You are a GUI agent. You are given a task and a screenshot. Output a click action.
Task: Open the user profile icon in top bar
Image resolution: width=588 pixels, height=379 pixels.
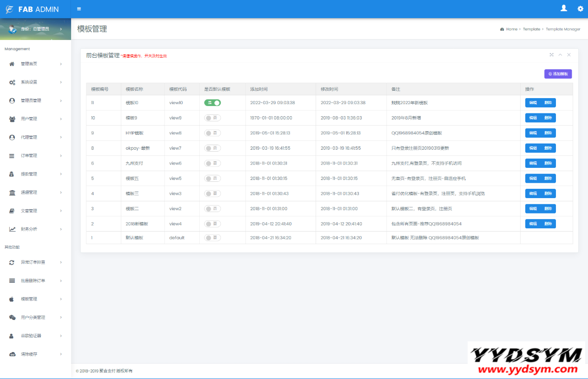coord(564,8)
